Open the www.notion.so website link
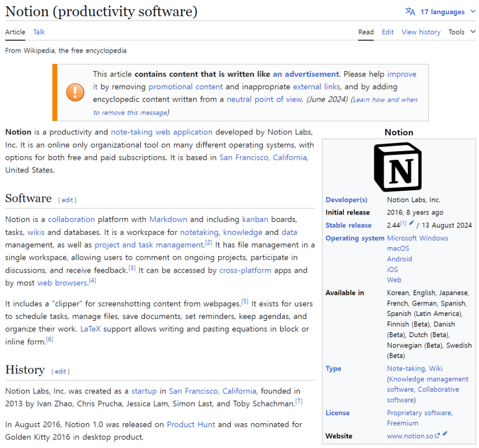The width and height of the screenshot is (479, 448). point(410,436)
